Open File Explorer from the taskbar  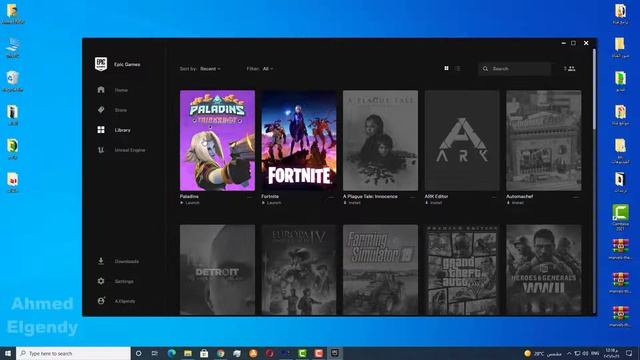(x=188, y=353)
